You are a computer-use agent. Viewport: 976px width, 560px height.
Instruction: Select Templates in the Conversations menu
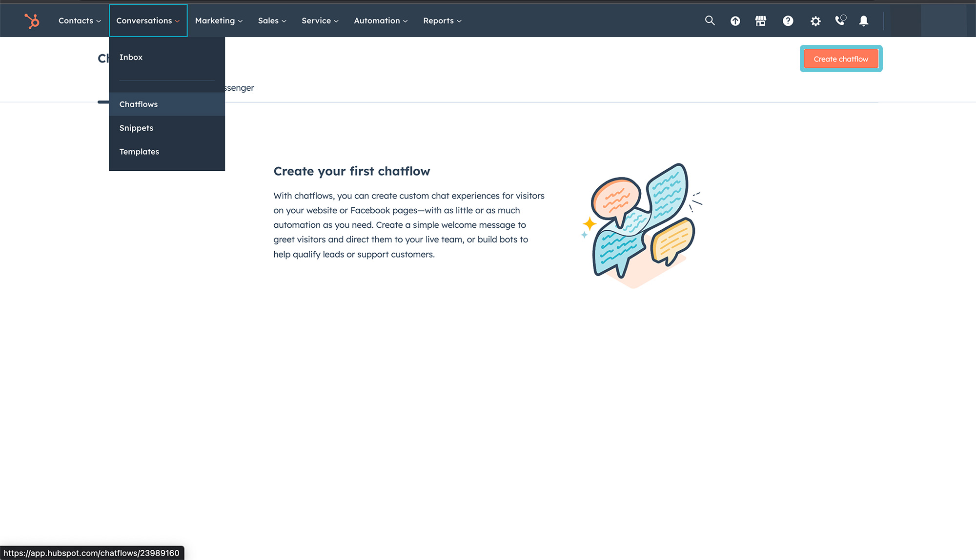pyautogui.click(x=139, y=151)
